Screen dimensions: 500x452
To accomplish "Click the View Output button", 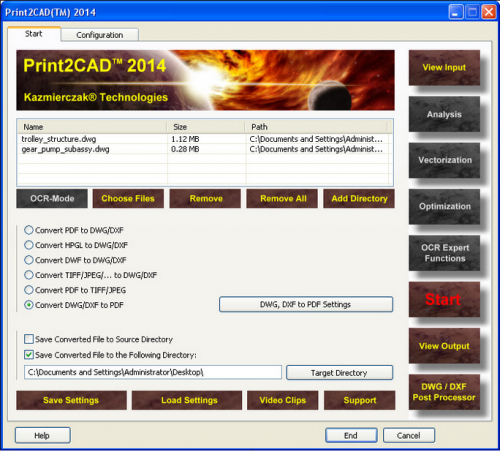I will point(444,346).
